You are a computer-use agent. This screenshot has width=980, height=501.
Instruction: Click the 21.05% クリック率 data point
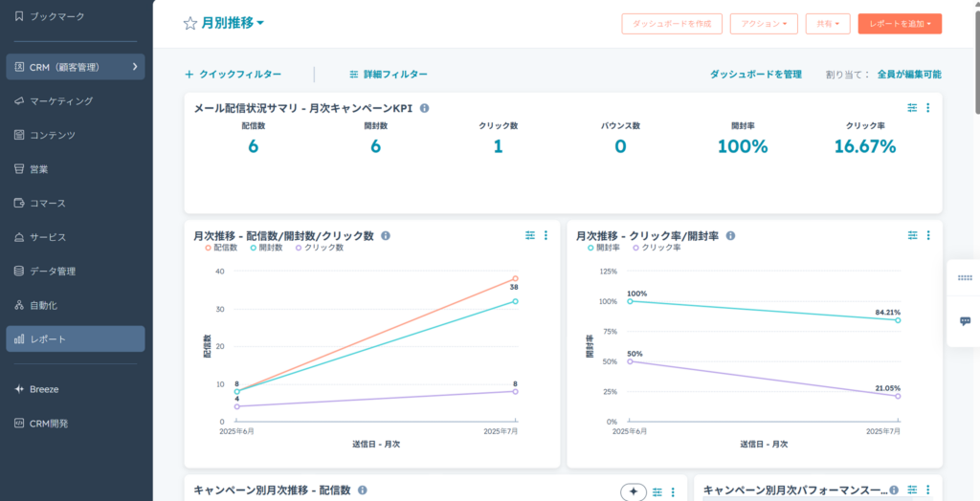pos(898,396)
